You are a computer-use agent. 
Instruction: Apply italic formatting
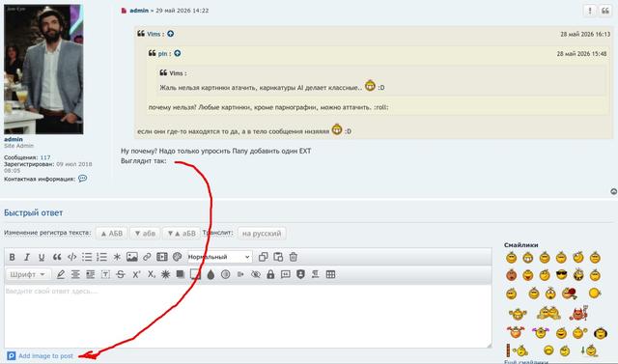click(27, 257)
